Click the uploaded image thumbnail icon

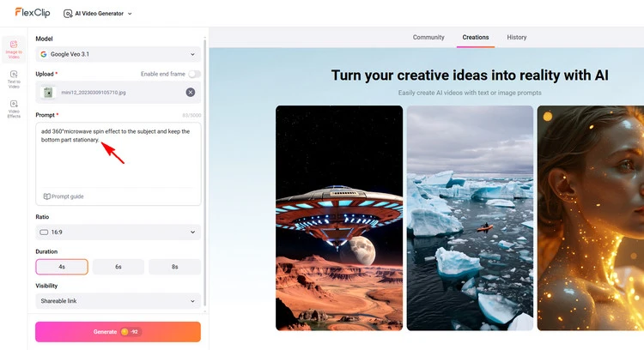tap(49, 93)
